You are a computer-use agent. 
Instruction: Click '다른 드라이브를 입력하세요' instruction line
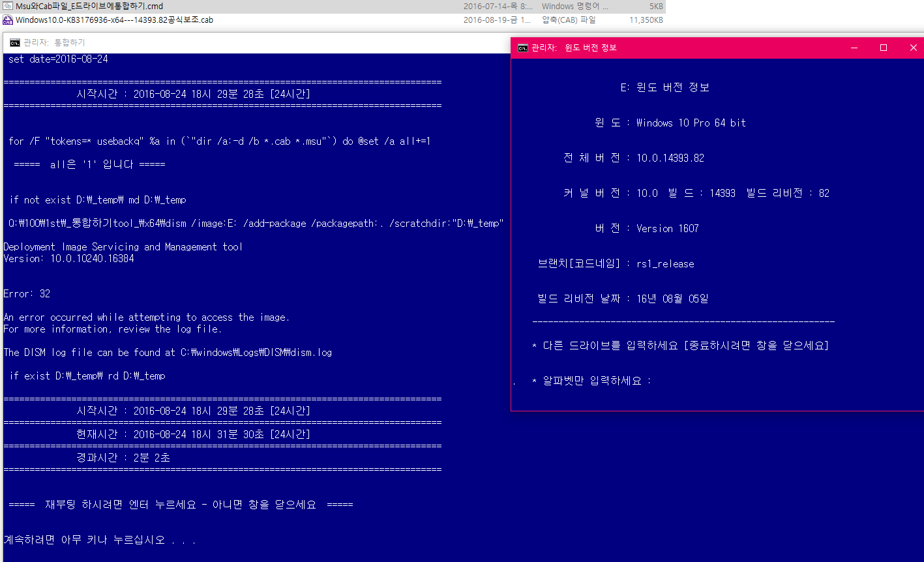680,346
